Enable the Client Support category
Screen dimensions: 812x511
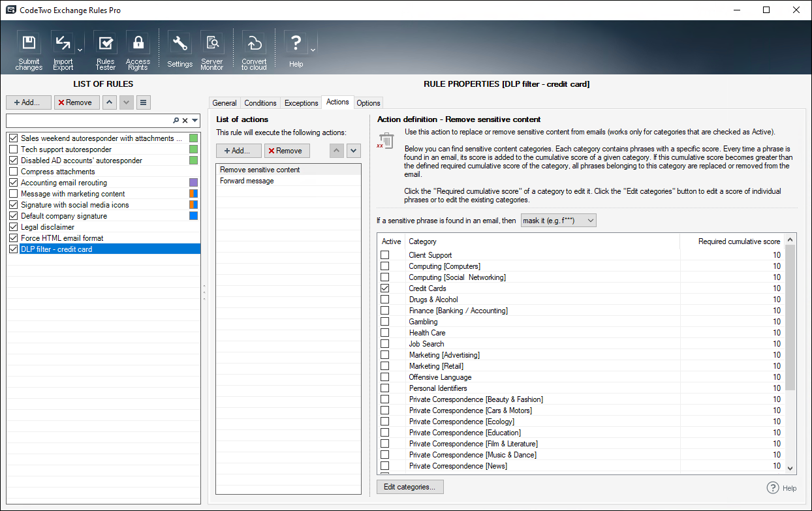pos(385,255)
